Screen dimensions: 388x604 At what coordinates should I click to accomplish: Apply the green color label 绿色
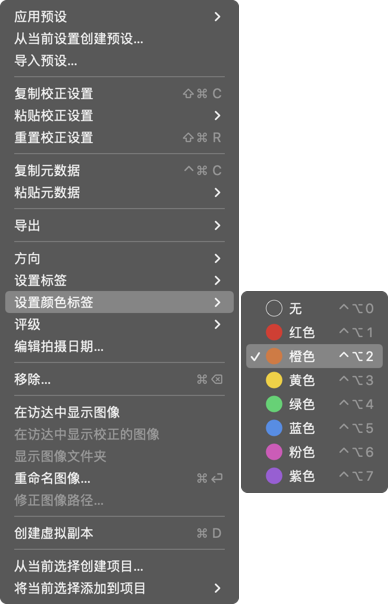coord(314,404)
